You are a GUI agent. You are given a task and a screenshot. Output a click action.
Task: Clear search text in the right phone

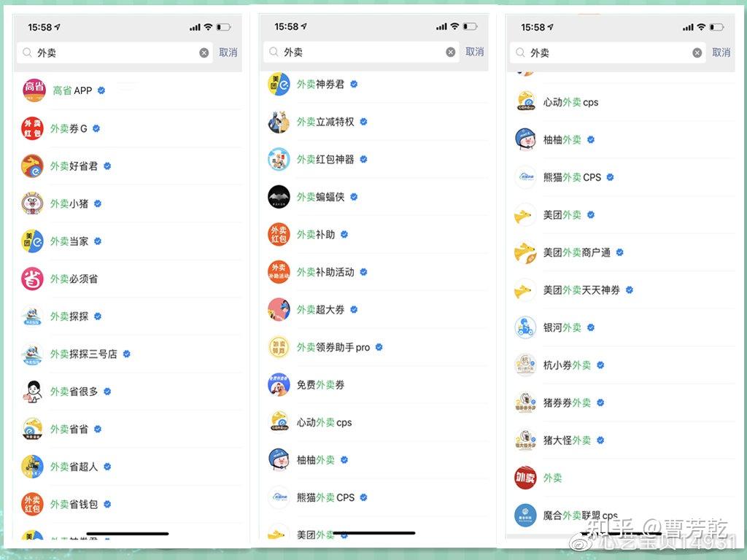pos(697,52)
